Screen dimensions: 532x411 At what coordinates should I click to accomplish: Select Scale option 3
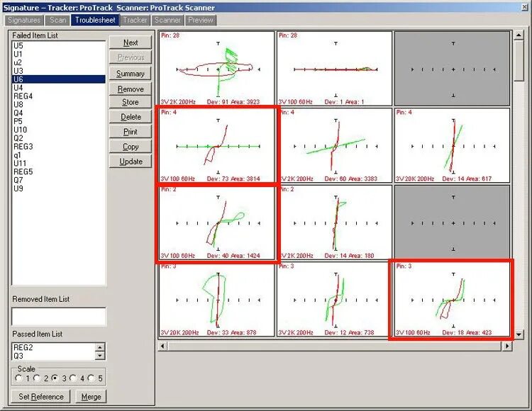tap(55, 378)
